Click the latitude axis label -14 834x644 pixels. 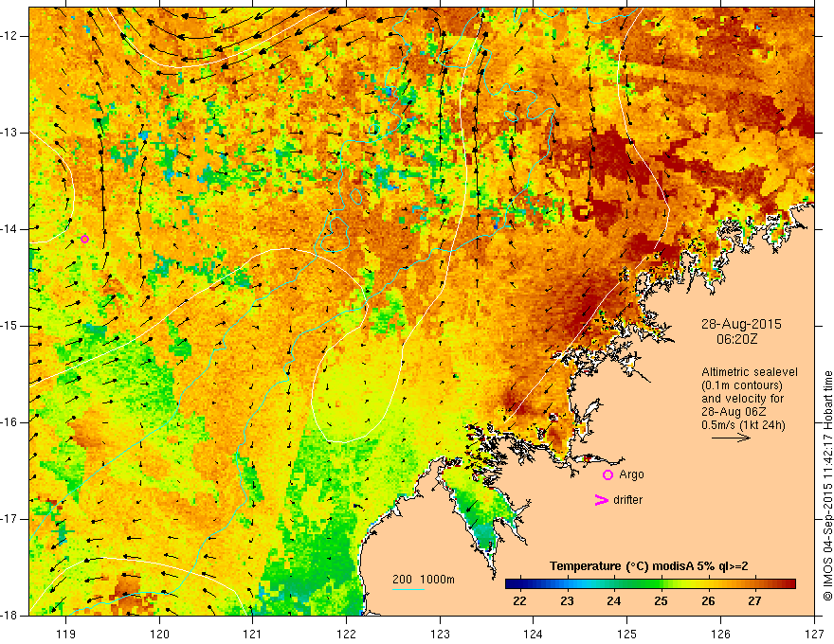pos(9,229)
